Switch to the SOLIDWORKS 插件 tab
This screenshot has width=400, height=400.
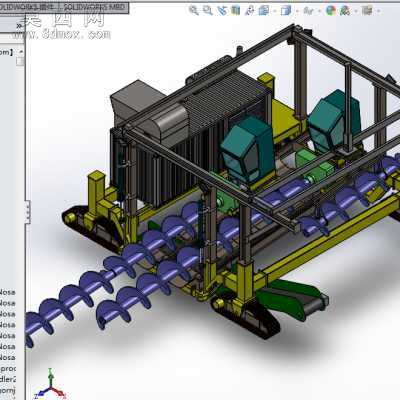tap(28, 7)
